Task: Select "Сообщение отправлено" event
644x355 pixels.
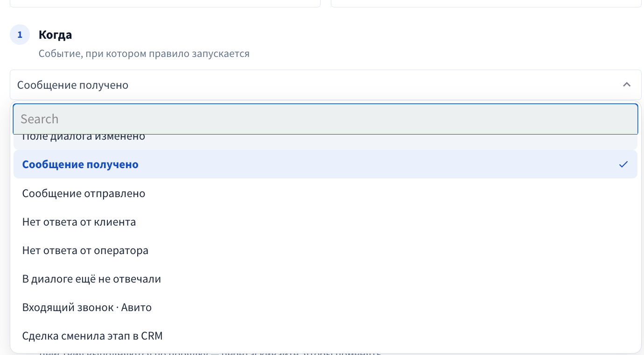Action: (325, 193)
